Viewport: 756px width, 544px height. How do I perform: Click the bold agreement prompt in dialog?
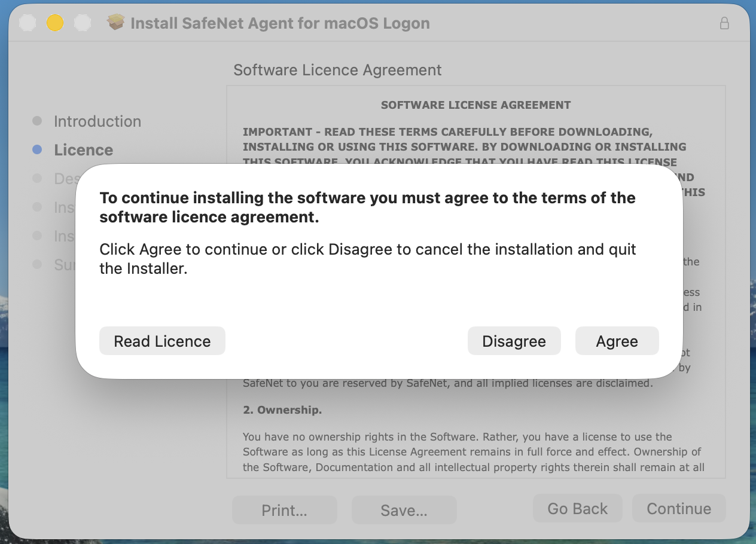(367, 207)
